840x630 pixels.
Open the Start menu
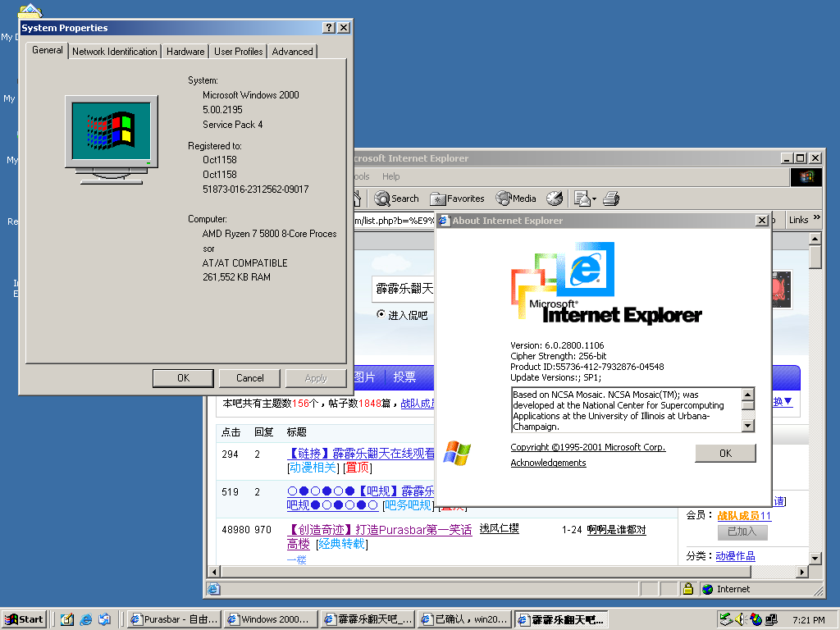tap(24, 619)
